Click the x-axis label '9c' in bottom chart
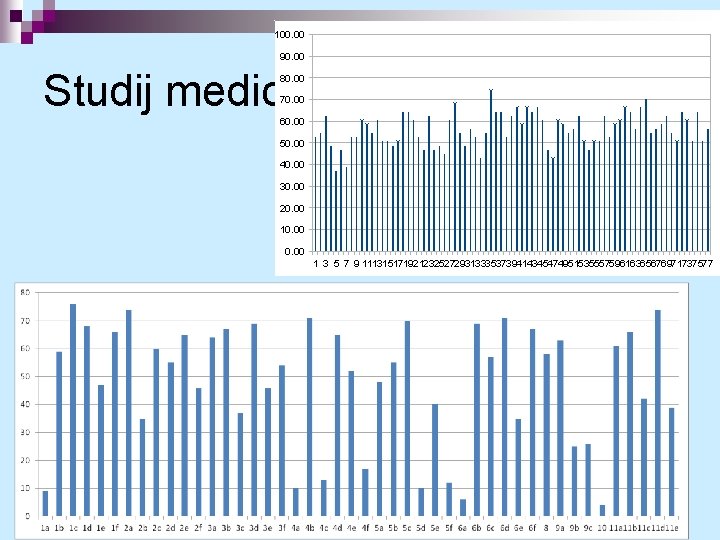 point(588,528)
